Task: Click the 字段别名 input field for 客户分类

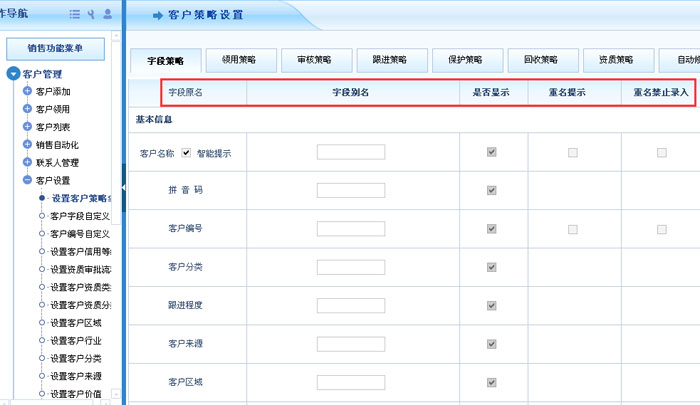Action: [351, 267]
